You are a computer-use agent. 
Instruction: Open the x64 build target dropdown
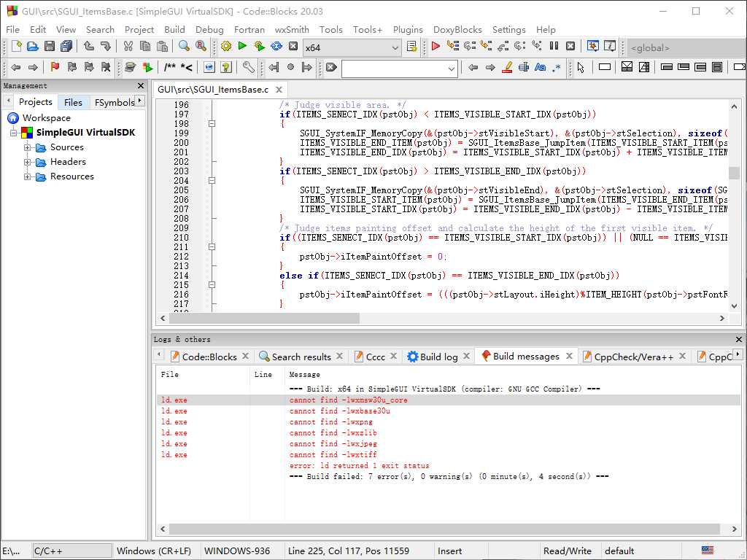point(352,47)
